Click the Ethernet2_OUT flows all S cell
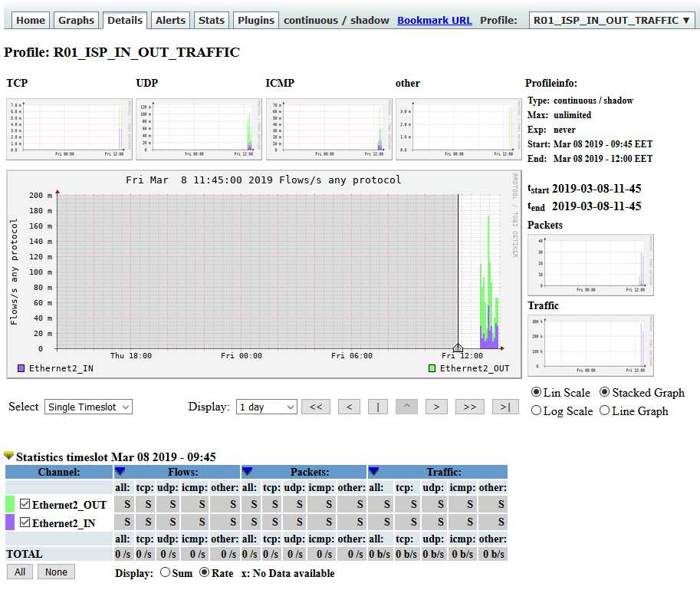Image resolution: width=700 pixels, height=590 pixels. click(x=124, y=504)
